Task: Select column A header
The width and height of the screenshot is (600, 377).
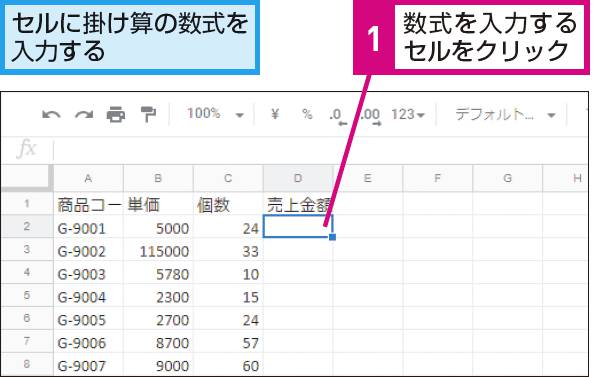Action: [x=88, y=178]
